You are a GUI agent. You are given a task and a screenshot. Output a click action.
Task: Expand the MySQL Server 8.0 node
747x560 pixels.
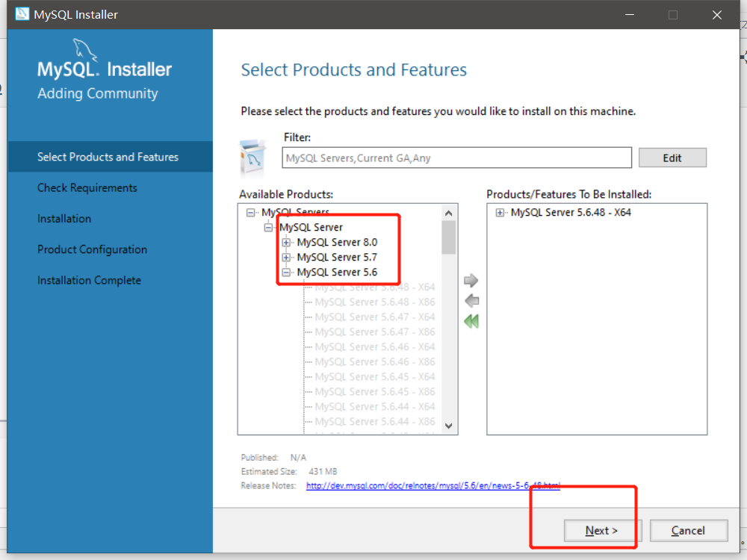[286, 243]
